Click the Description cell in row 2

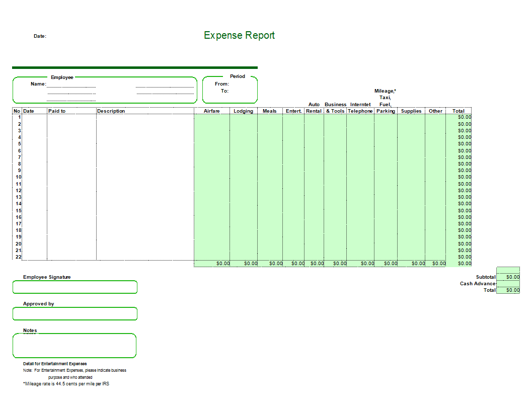coord(145,124)
